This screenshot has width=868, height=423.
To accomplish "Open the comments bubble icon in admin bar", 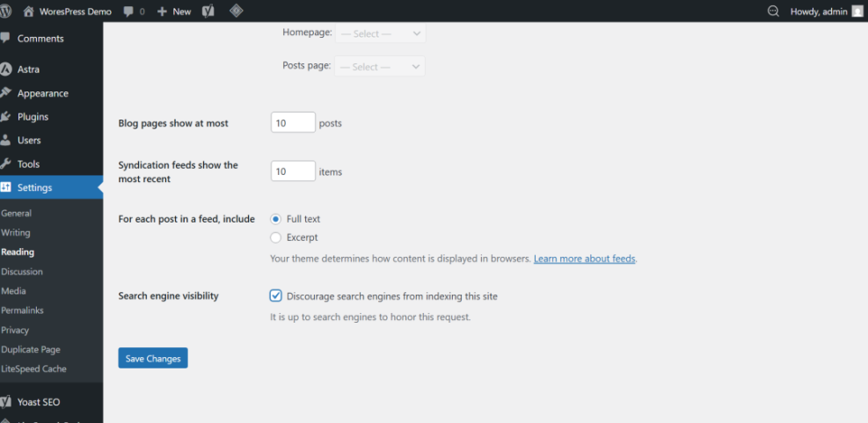I will point(128,11).
